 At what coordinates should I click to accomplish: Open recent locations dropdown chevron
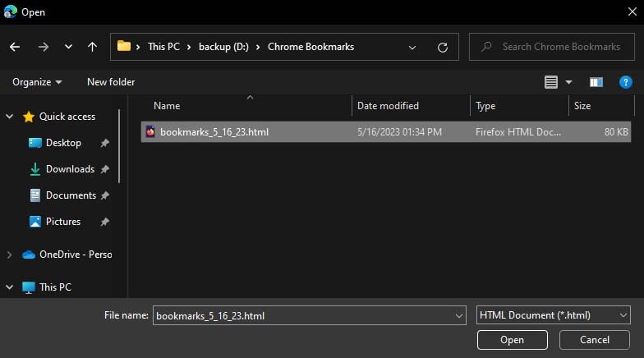point(68,47)
